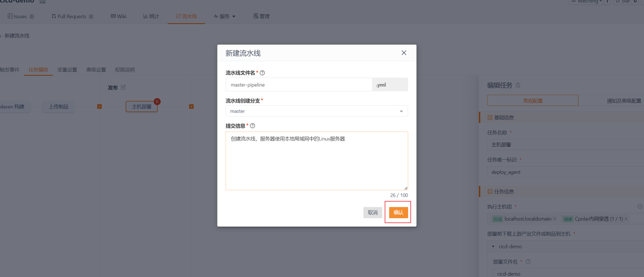Open the 管理 tab

[x=262, y=16]
